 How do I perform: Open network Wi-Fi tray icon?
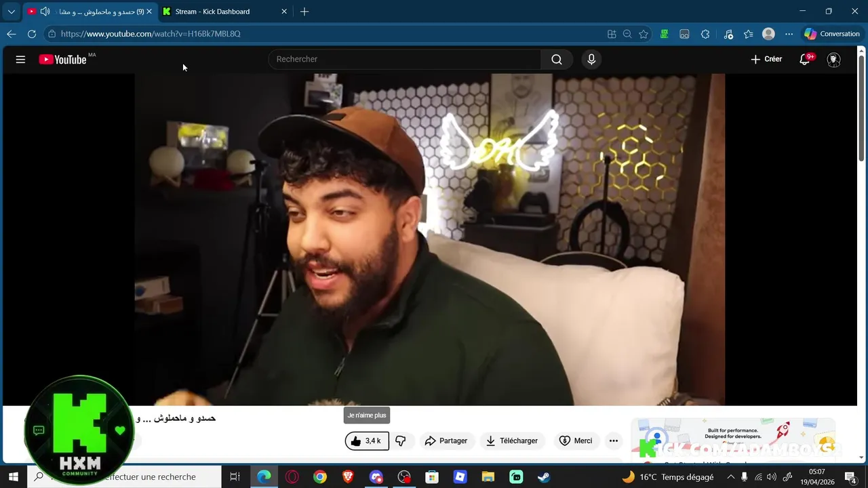pos(758,477)
